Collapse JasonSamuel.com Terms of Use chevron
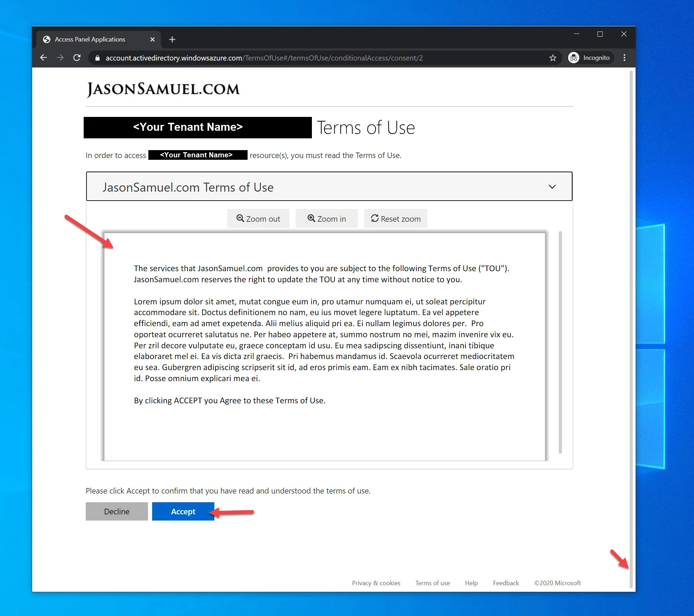Screen dimensions: 694x616 pyautogui.click(x=552, y=187)
